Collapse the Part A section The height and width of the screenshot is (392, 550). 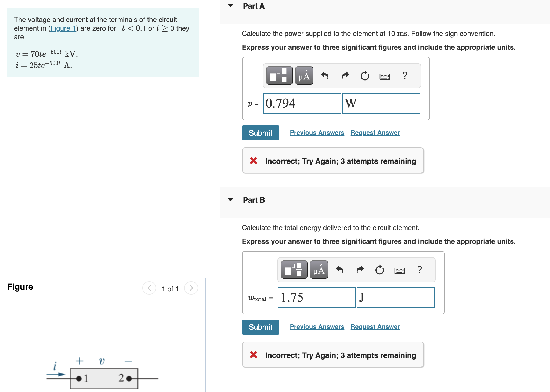pos(230,6)
